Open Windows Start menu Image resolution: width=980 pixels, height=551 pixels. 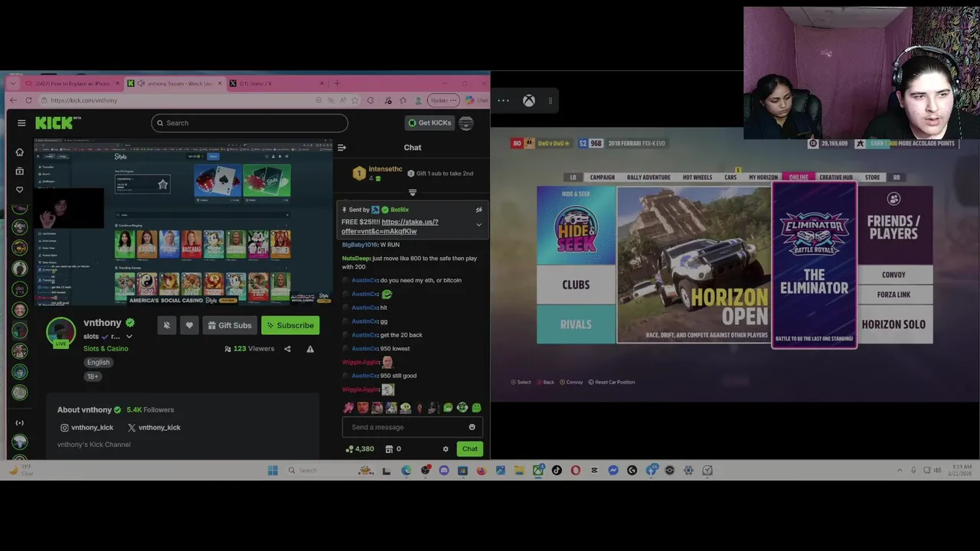(x=273, y=471)
